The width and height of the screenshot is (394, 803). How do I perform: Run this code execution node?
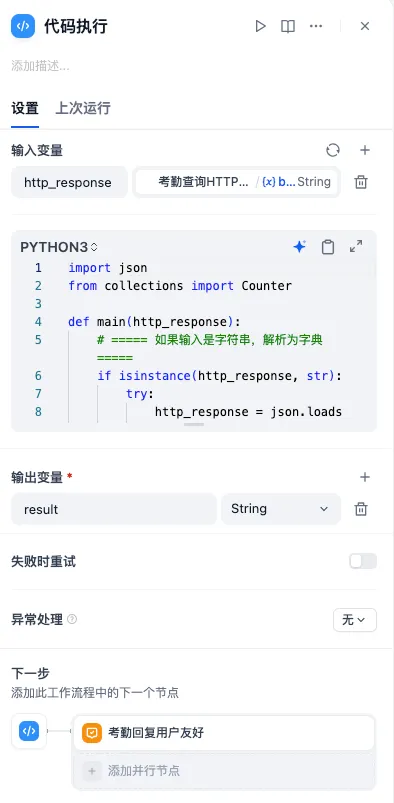point(261,26)
